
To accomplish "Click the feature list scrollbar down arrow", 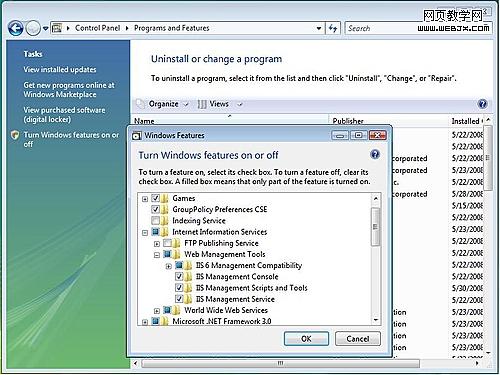I will click(376, 320).
